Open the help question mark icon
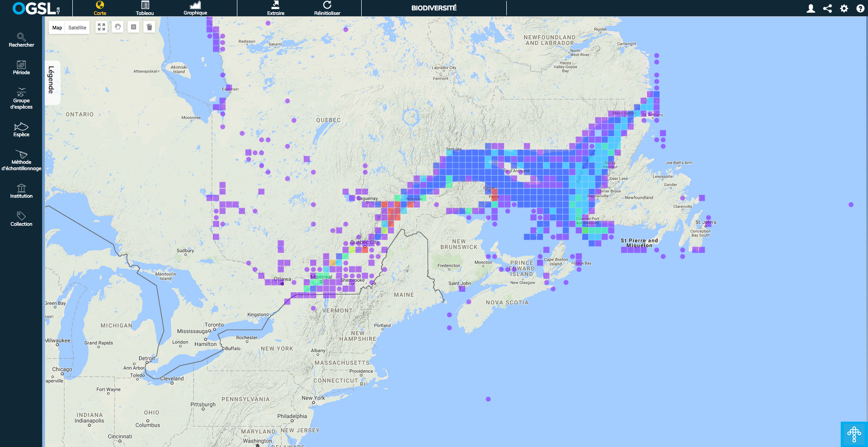The height and width of the screenshot is (447, 868). click(860, 8)
